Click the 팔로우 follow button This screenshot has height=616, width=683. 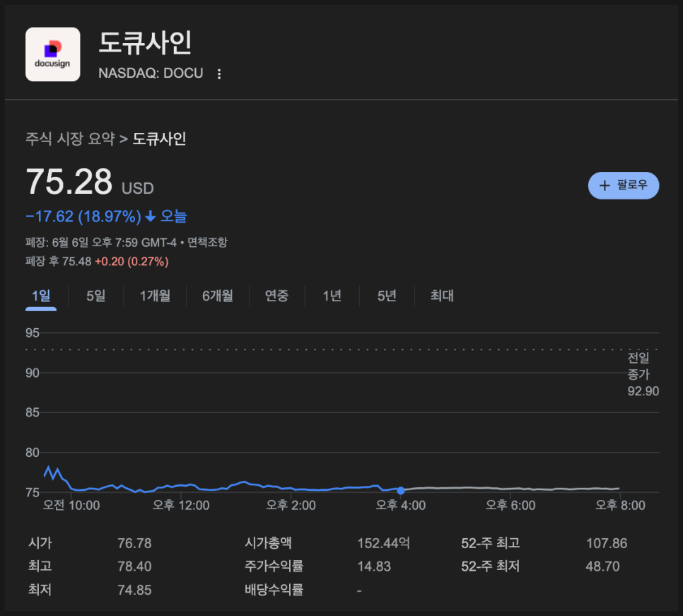coord(624,185)
